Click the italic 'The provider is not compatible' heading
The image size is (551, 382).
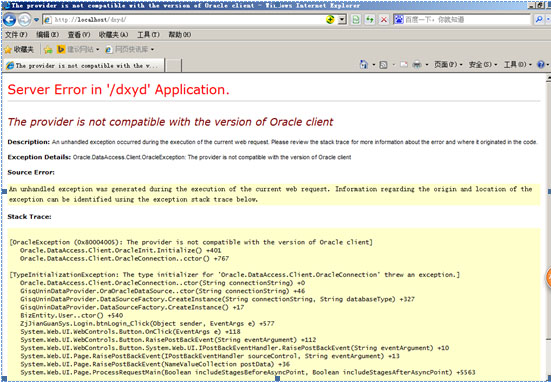(170, 122)
